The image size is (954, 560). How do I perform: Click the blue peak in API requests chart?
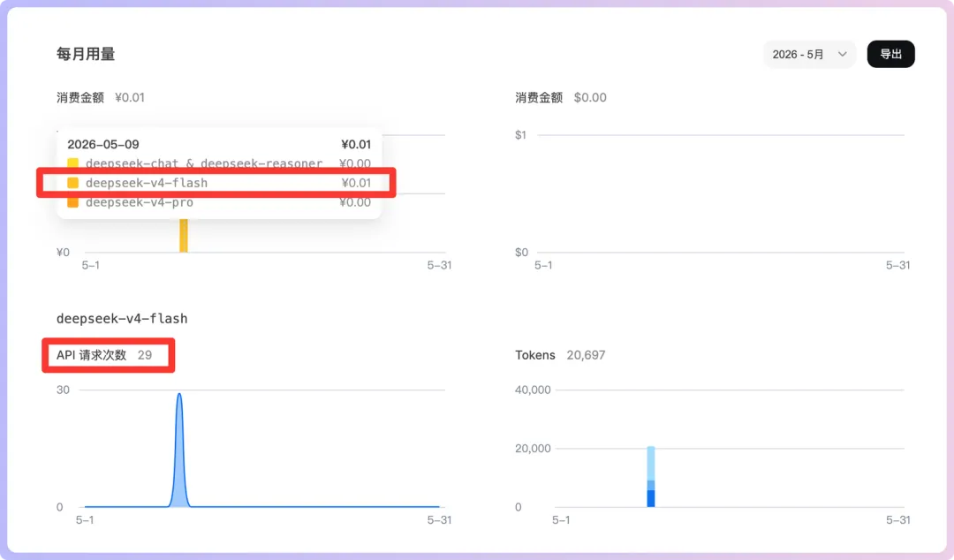179,450
